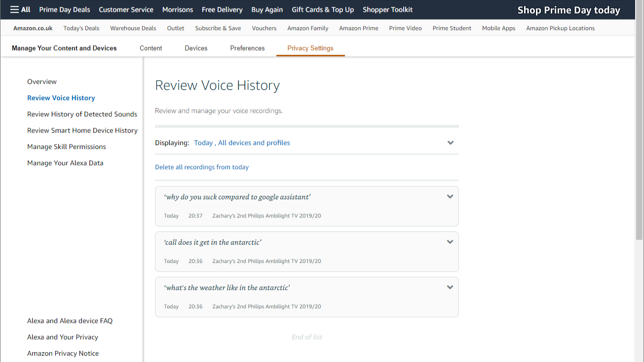Click the page vertical scrollbar
This screenshot has height=362, width=644.
pos(639,148)
